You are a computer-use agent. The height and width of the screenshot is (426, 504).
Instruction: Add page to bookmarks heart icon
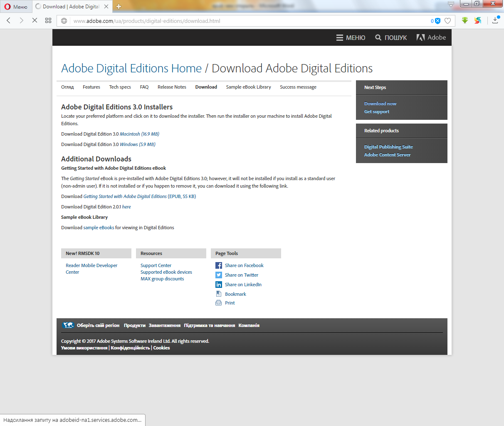click(x=447, y=21)
